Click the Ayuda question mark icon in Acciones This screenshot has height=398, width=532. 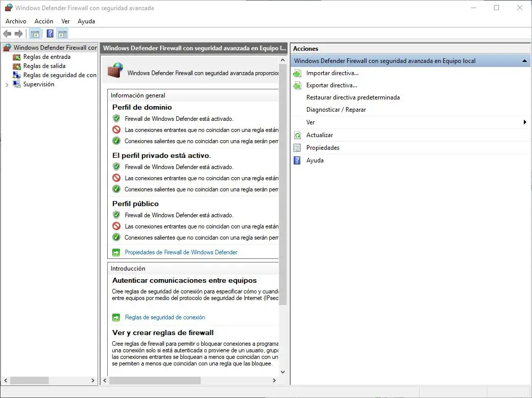pos(297,160)
